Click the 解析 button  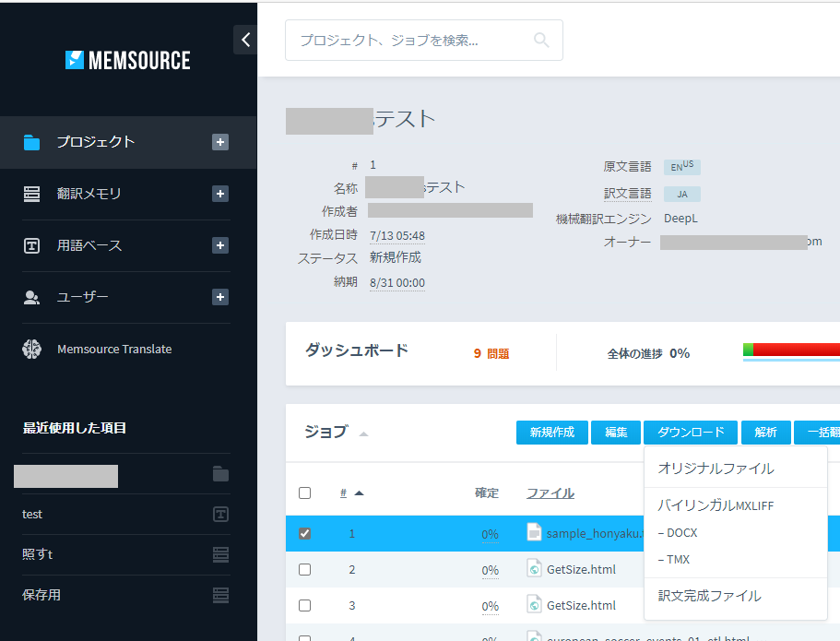pos(765,433)
